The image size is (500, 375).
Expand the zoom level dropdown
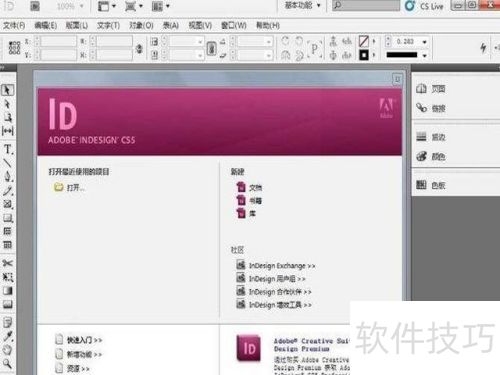point(82,6)
